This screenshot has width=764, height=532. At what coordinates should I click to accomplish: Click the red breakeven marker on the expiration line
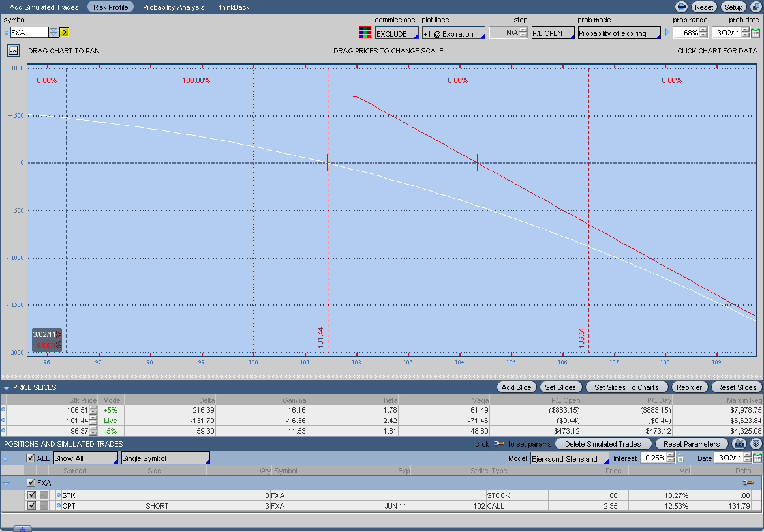pos(477,162)
